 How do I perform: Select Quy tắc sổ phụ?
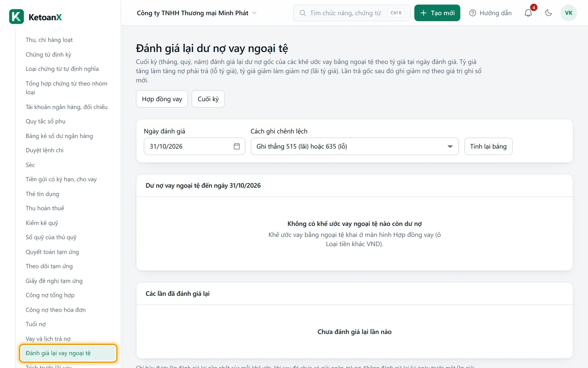coord(46,121)
